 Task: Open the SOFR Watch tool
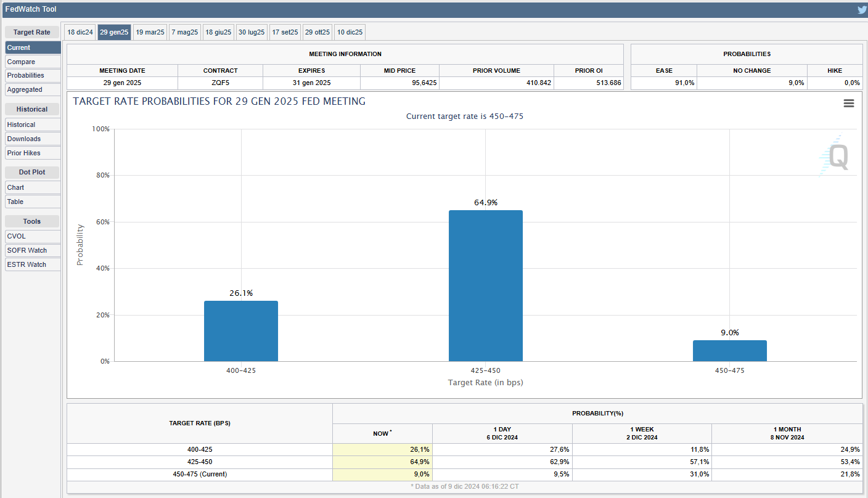(33, 250)
